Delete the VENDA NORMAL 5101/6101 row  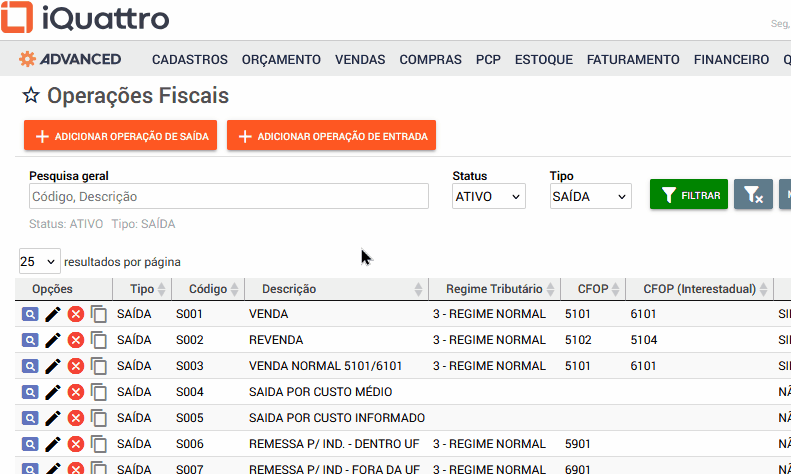click(x=76, y=366)
